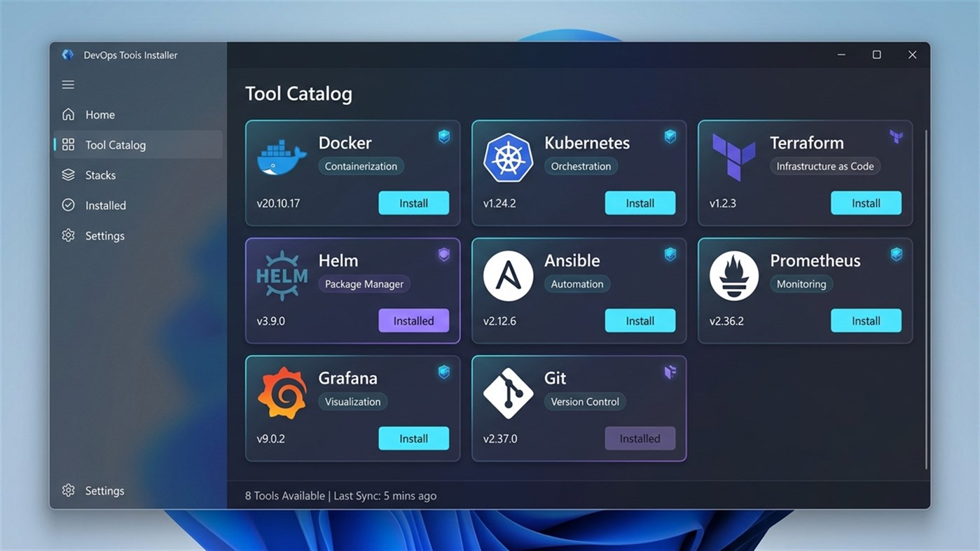
Task: Click the bottom Settings gear icon
Action: click(68, 490)
